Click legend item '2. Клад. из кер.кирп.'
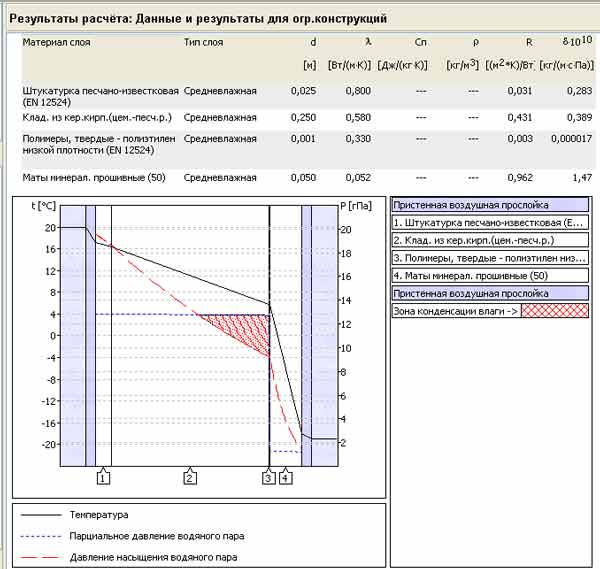Viewport: 600px width, 569px height. coord(490,240)
